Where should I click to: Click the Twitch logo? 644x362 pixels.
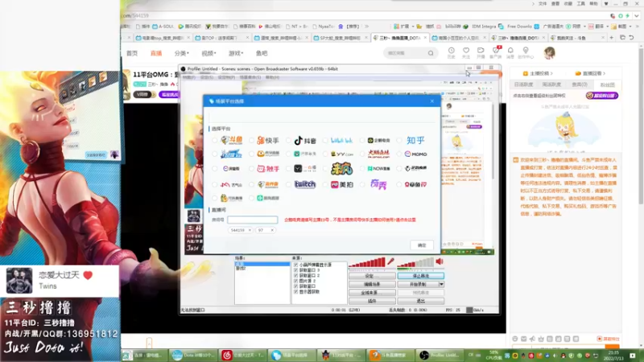click(x=305, y=185)
